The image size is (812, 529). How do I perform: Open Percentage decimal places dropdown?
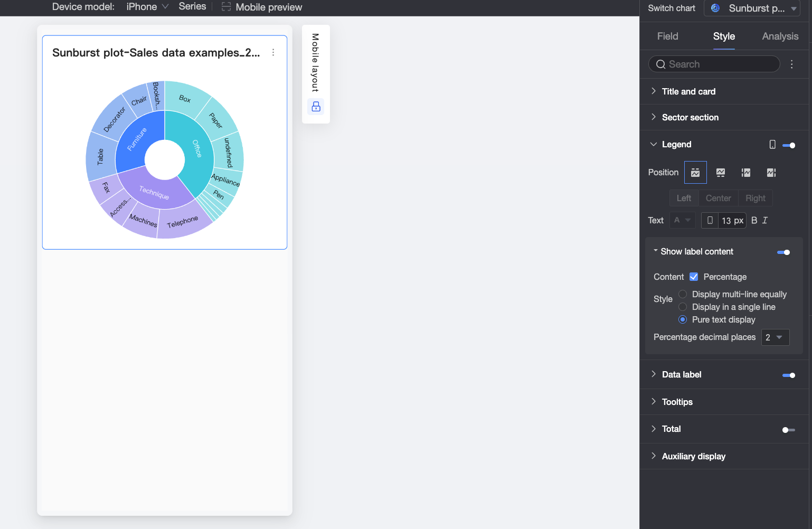(x=775, y=337)
